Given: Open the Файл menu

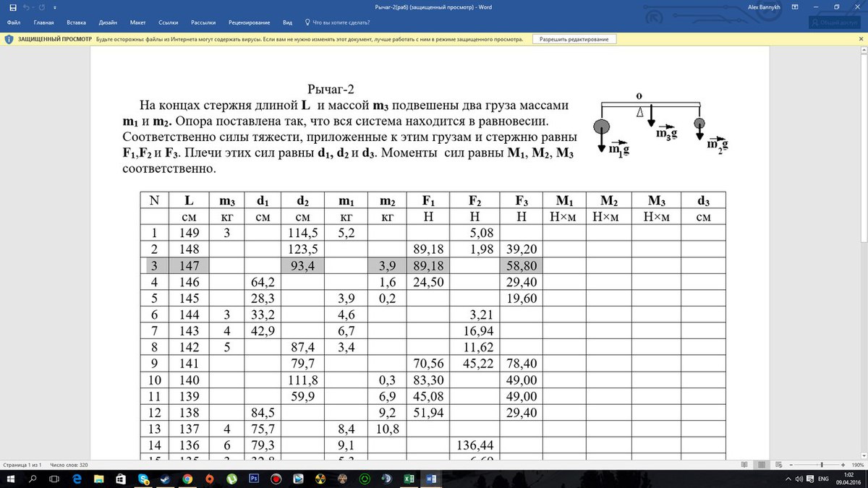Looking at the screenshot, I should [13, 22].
